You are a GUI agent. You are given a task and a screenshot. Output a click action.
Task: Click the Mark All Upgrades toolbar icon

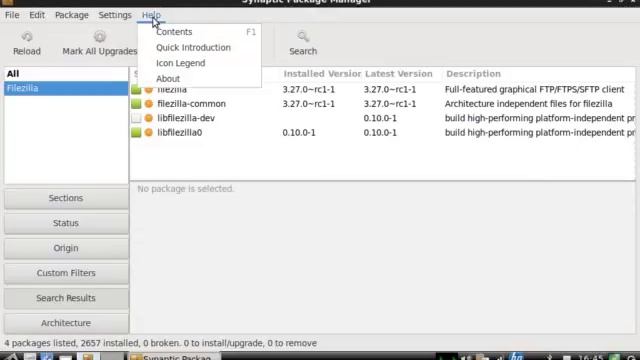(100, 37)
